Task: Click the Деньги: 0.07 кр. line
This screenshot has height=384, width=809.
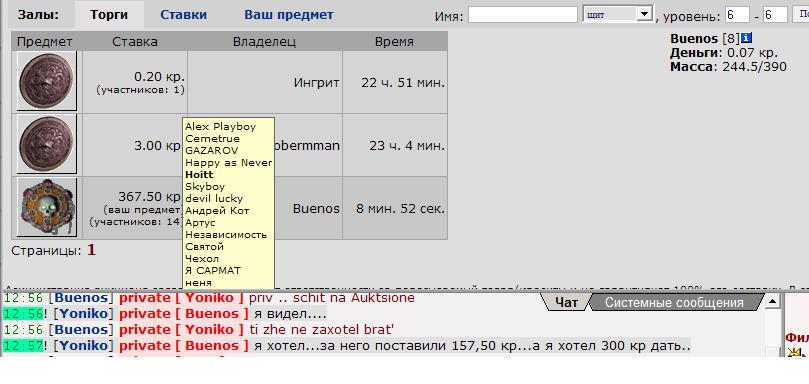Action: 724,53
